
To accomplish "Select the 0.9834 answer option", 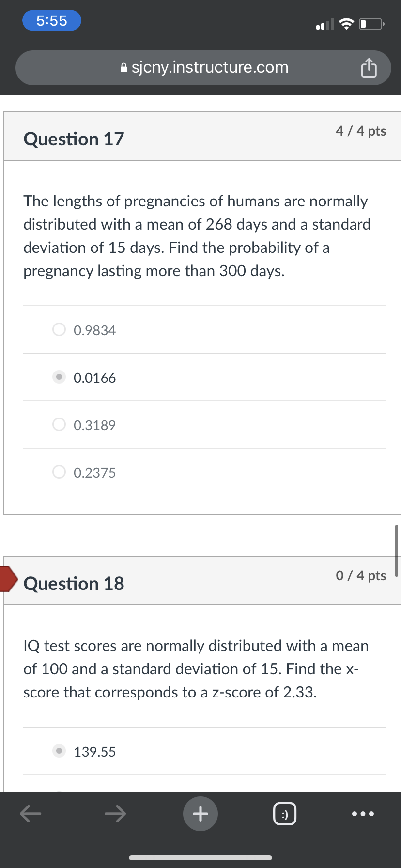I will tap(59, 330).
